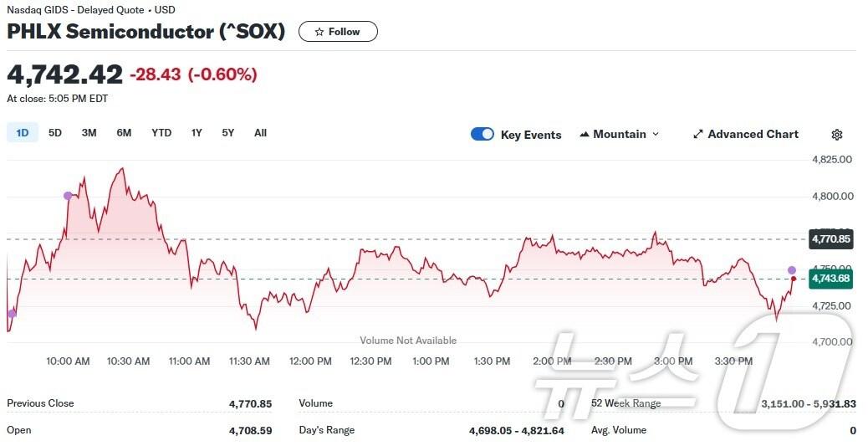Screen dimensions: 868x446
Task: Toggle the Key Events switch off
Action: [x=483, y=135]
